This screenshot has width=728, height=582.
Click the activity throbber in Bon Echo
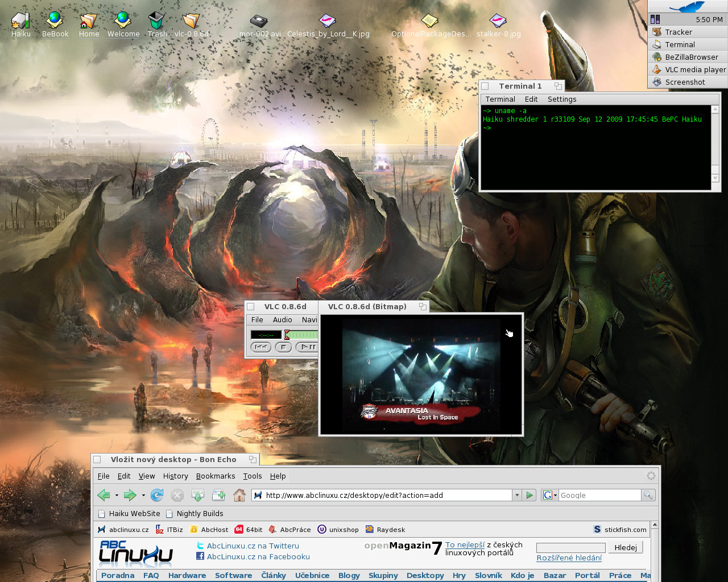click(x=651, y=476)
